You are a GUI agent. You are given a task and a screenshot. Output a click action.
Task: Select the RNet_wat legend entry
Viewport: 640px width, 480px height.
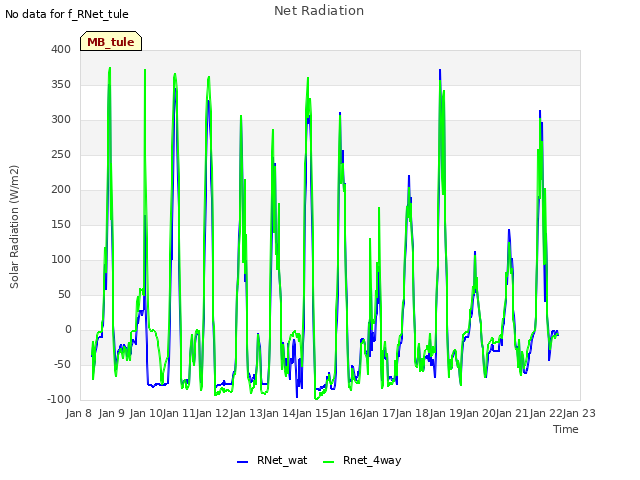(x=272, y=460)
